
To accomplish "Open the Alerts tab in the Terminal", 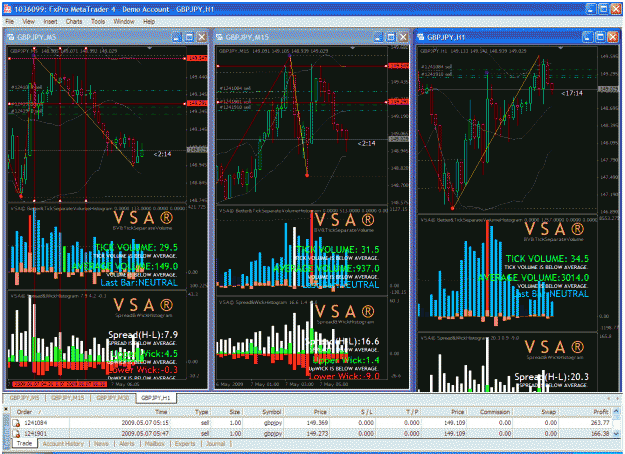I will [x=127, y=444].
